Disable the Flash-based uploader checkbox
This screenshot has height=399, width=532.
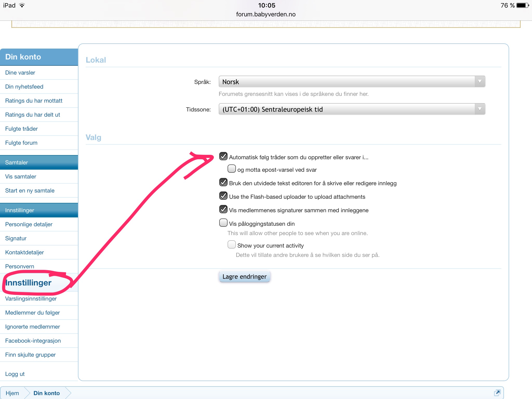point(223,196)
